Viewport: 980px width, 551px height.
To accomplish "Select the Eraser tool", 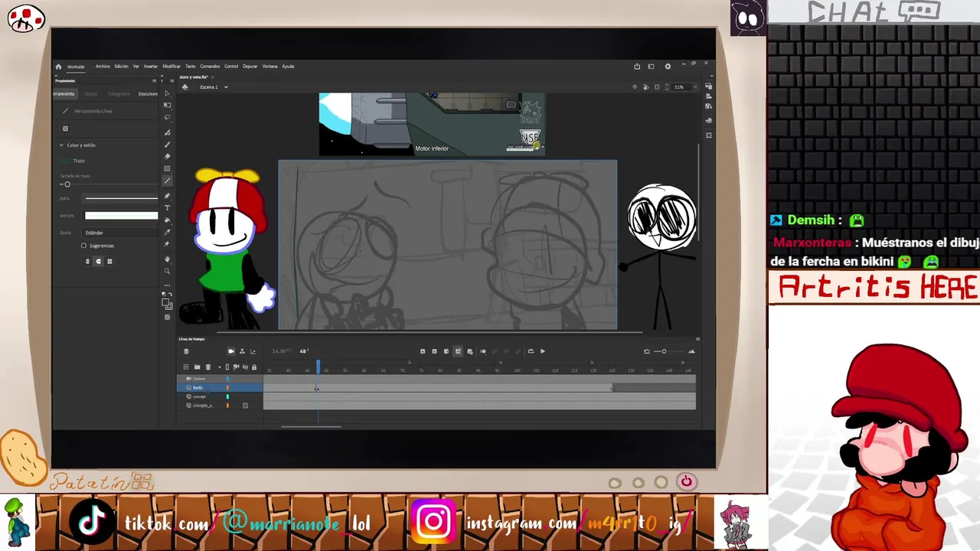I will (x=168, y=156).
